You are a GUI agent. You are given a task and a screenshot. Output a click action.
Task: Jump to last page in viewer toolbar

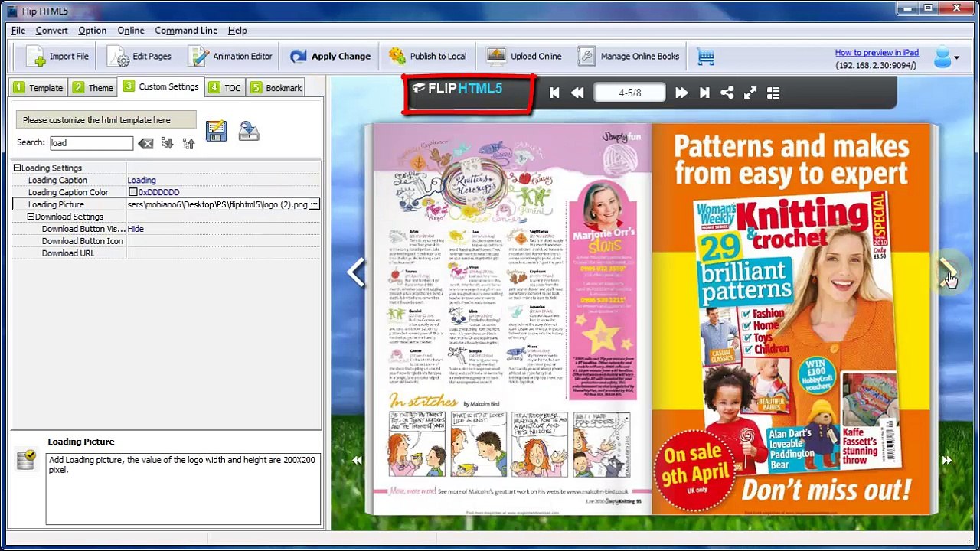tap(704, 93)
